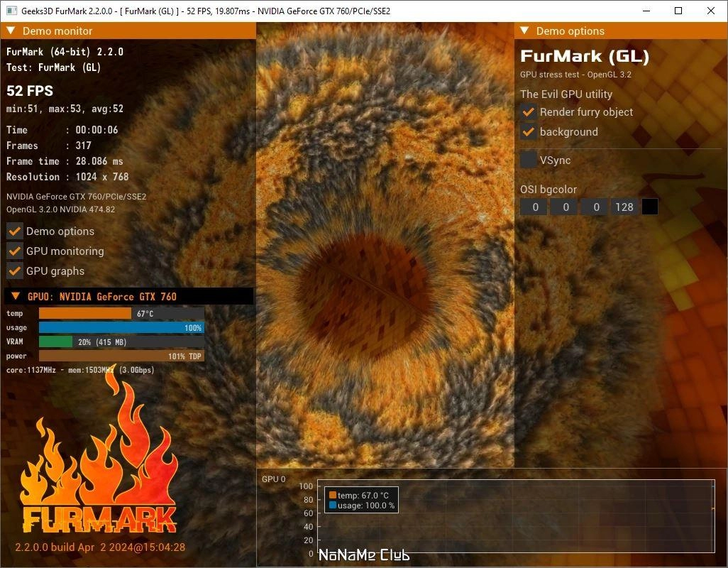This screenshot has height=568, width=728.
Task: Click the GPU stress test - OpenGL 3.2 subtitle
Action: point(575,75)
